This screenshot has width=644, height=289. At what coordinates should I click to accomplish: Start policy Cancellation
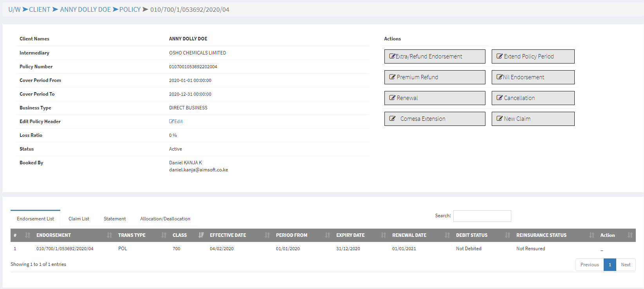pos(533,98)
